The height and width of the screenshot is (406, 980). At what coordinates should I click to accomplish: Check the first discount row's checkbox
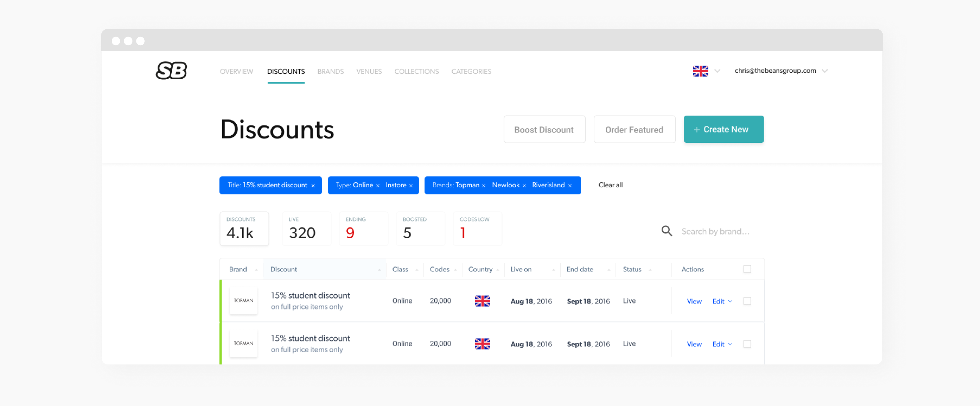(x=747, y=301)
